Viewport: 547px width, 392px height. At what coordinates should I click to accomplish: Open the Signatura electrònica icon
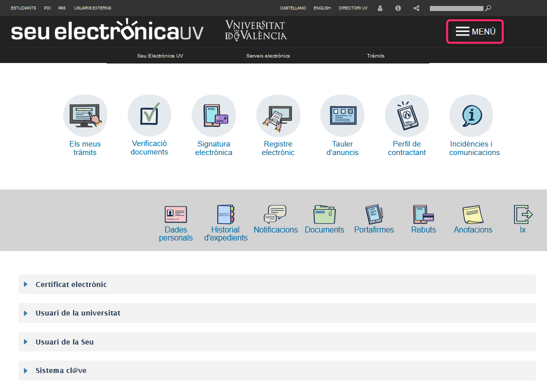tap(214, 115)
